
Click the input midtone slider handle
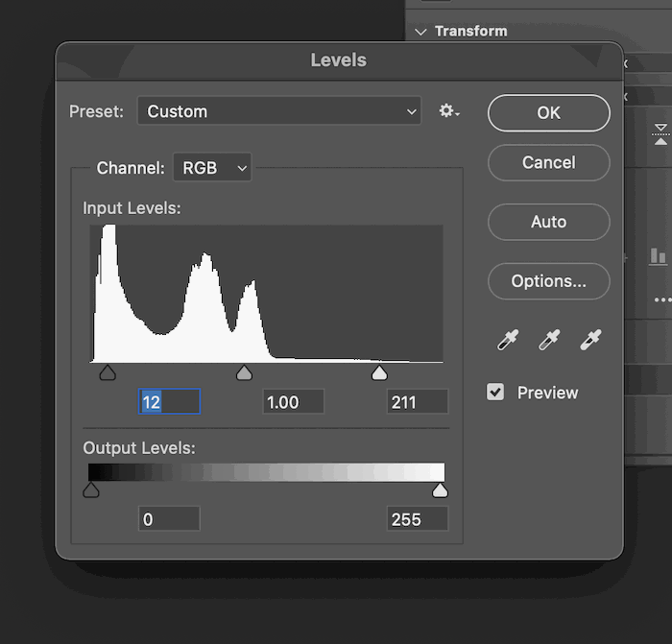click(x=244, y=373)
